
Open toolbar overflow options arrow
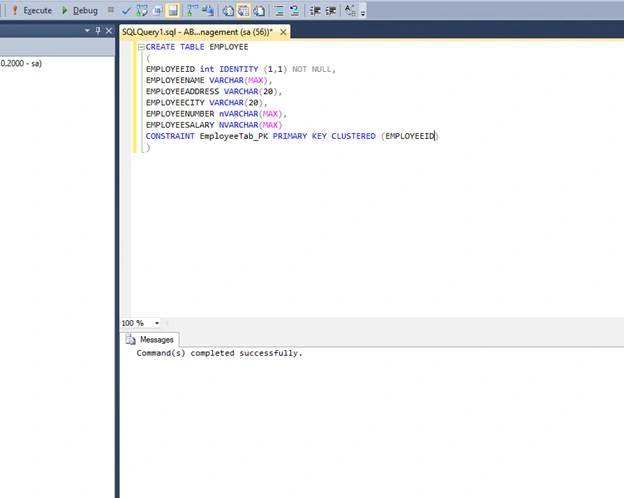363,12
